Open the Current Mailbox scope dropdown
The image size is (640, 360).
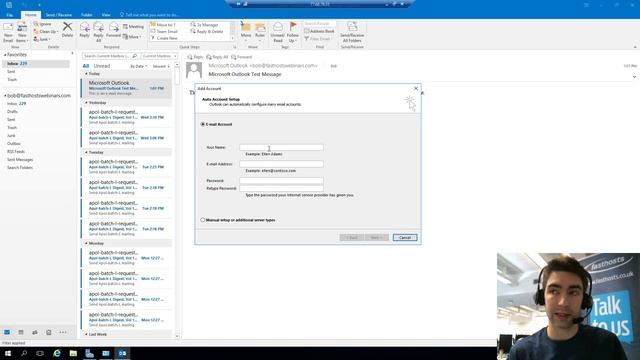159,56
